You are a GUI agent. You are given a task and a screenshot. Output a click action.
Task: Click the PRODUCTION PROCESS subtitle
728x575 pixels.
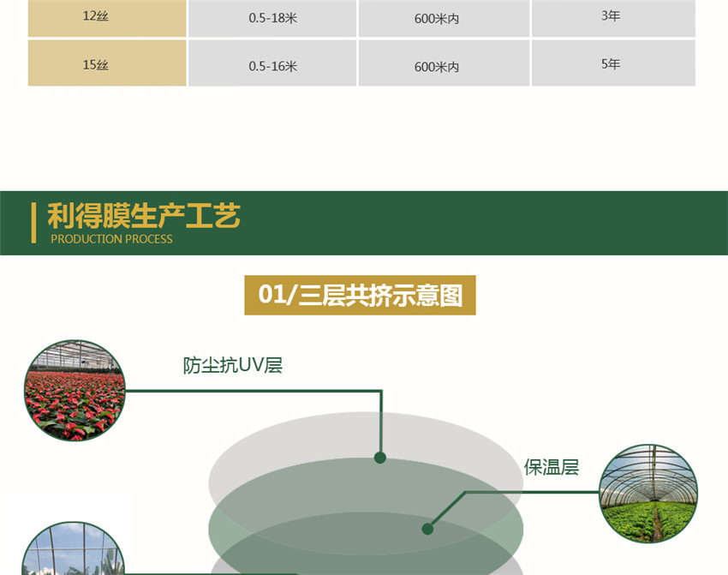(x=111, y=239)
